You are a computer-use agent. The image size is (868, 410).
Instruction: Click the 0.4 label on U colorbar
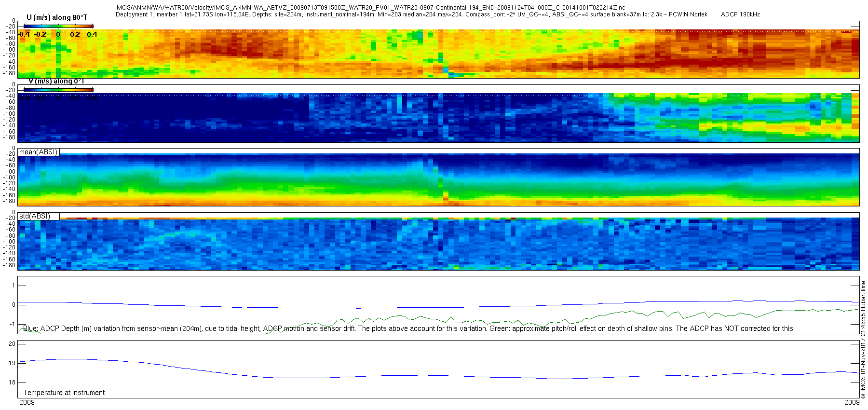[x=92, y=34]
